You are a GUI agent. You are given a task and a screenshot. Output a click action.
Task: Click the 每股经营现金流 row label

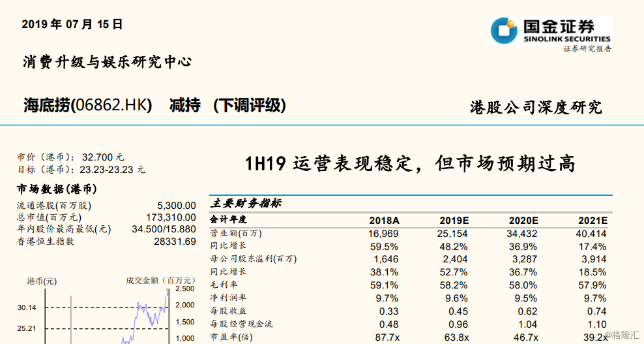(x=241, y=324)
